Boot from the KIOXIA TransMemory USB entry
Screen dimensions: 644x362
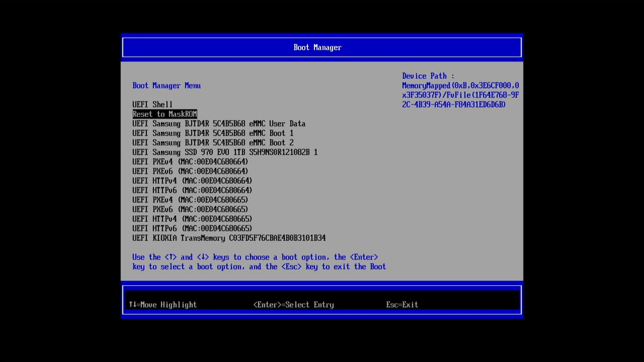[229, 238]
